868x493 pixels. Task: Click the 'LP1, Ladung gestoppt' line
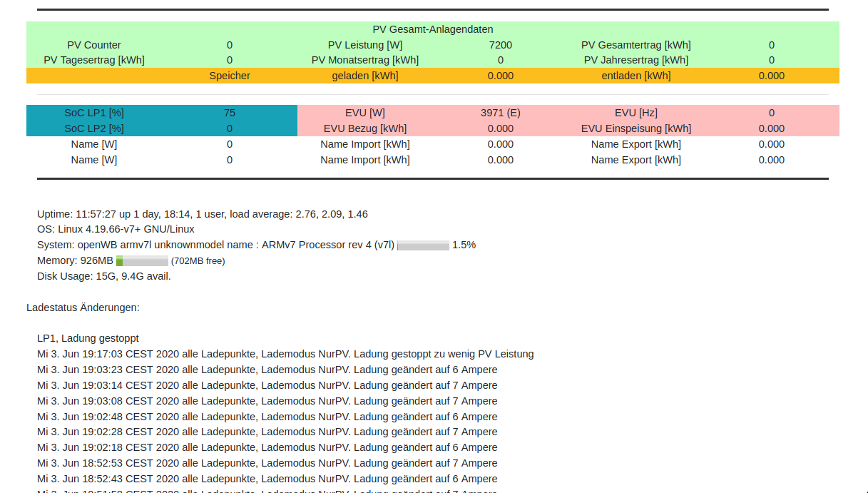88,338
